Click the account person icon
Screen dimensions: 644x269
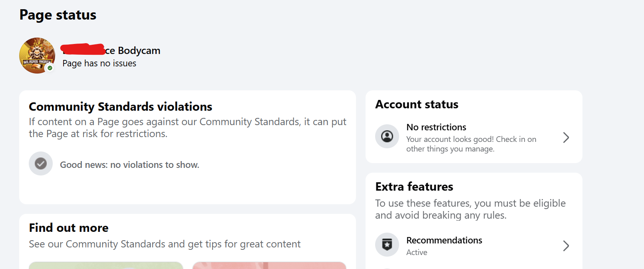tap(387, 136)
